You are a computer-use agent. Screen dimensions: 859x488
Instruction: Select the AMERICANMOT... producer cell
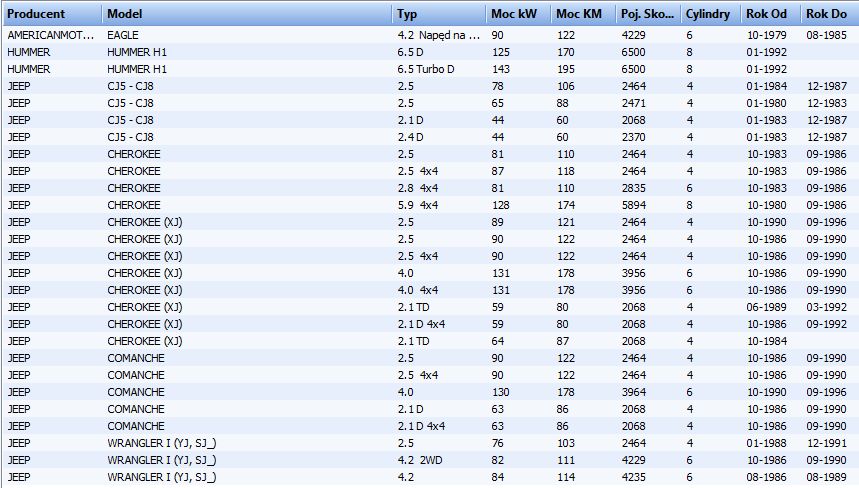[51, 35]
